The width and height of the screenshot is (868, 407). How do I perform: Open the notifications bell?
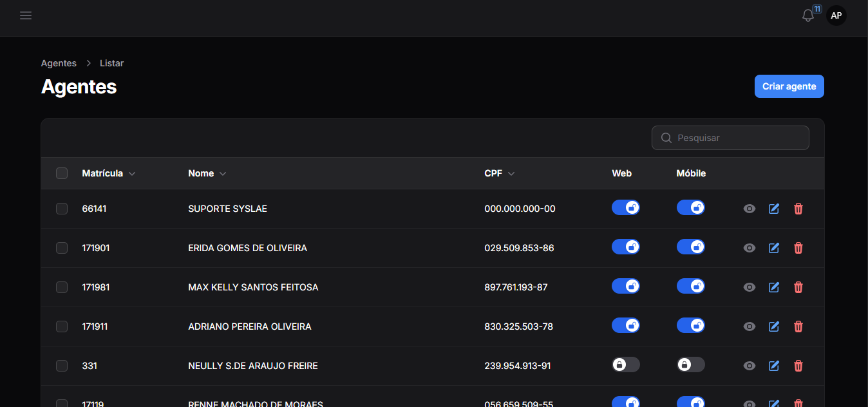pyautogui.click(x=808, y=16)
